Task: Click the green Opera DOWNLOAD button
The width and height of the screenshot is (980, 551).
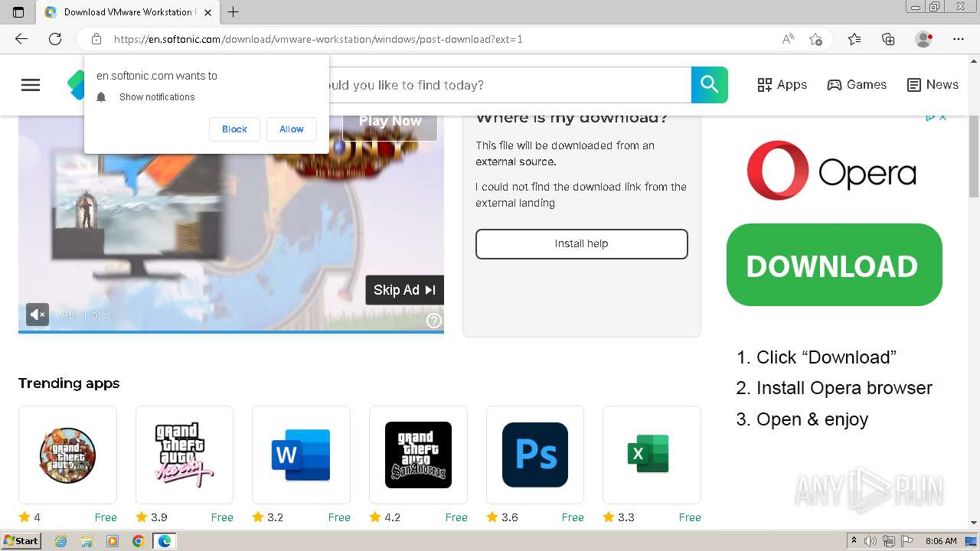Action: (x=835, y=265)
